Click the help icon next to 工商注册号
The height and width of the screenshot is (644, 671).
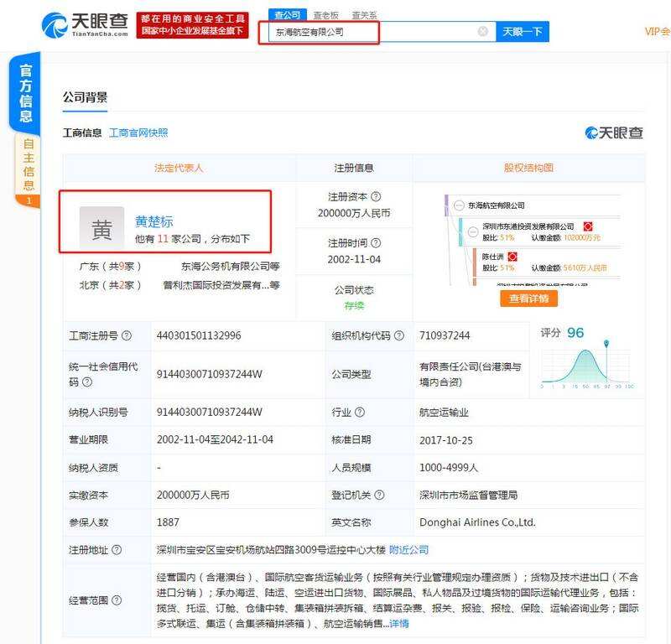coord(127,335)
